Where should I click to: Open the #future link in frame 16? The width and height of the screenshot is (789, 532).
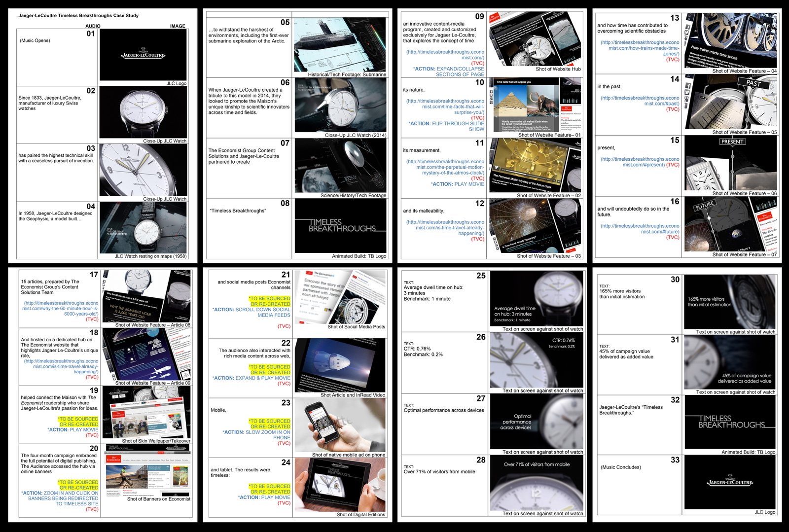[640, 229]
